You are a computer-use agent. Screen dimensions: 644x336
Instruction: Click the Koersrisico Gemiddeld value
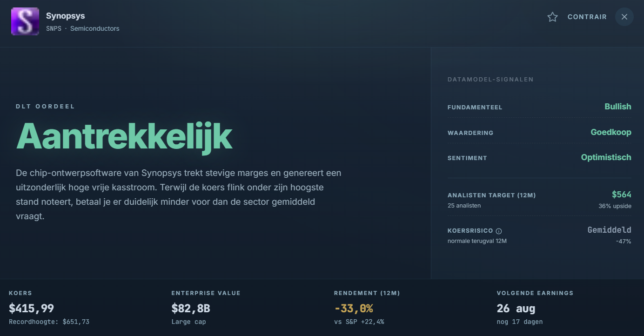point(610,230)
